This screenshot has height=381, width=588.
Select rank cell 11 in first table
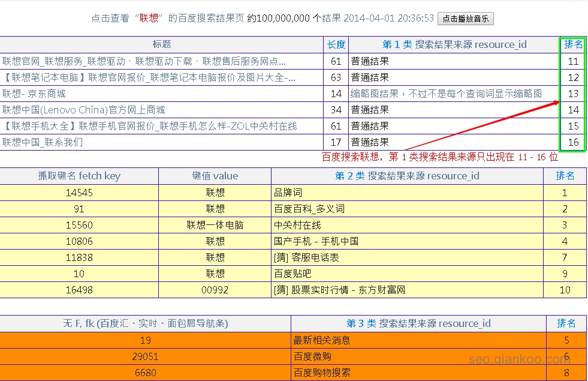click(573, 61)
